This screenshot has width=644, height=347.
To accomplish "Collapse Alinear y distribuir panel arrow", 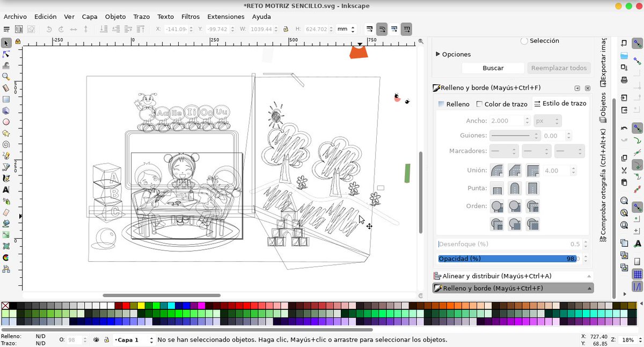I will coord(590,276).
